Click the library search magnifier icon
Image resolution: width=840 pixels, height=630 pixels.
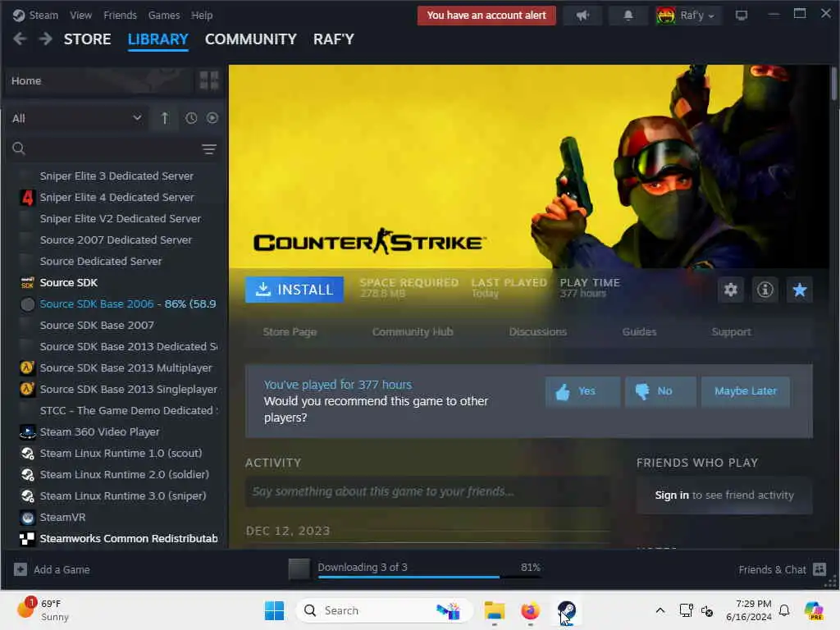click(19, 148)
